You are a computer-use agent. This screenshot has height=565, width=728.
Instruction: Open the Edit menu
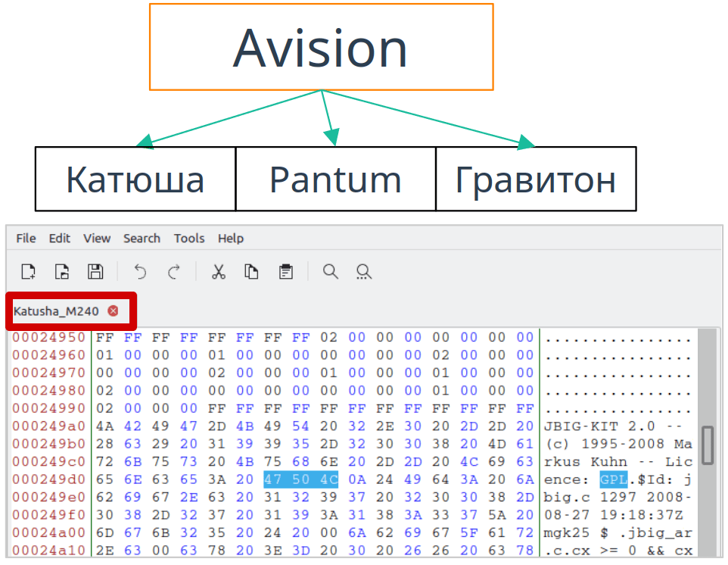tap(59, 238)
